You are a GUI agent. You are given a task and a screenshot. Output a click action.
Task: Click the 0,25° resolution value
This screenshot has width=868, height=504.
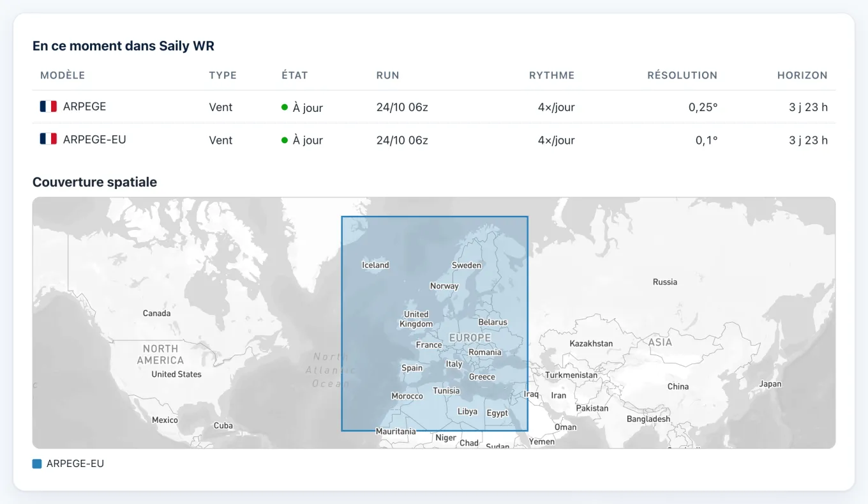click(703, 107)
